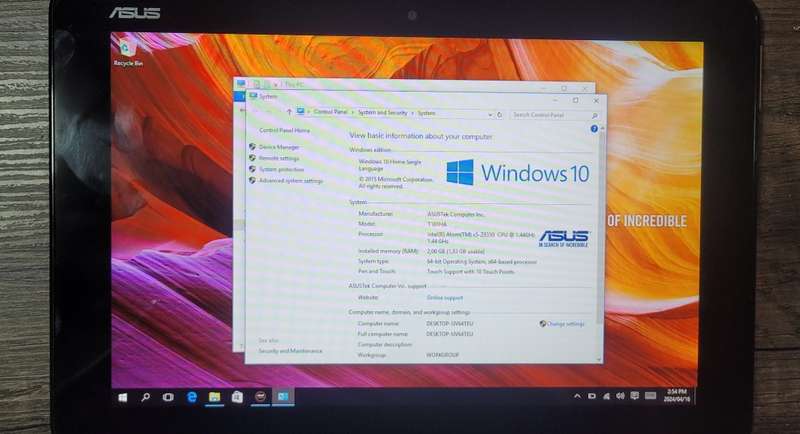Click the Up arrow in the System window
This screenshot has height=434, width=800.
(x=289, y=112)
